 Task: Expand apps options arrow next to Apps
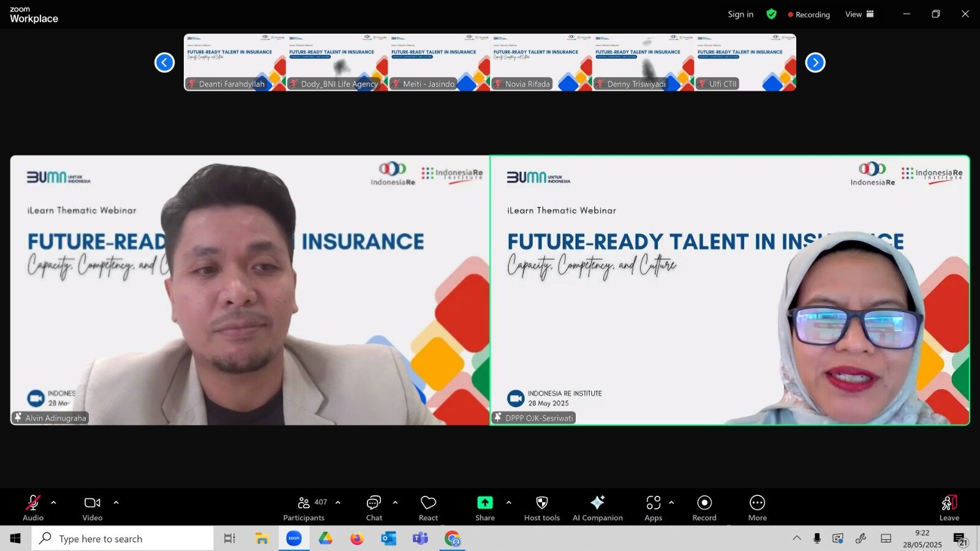pos(672,503)
